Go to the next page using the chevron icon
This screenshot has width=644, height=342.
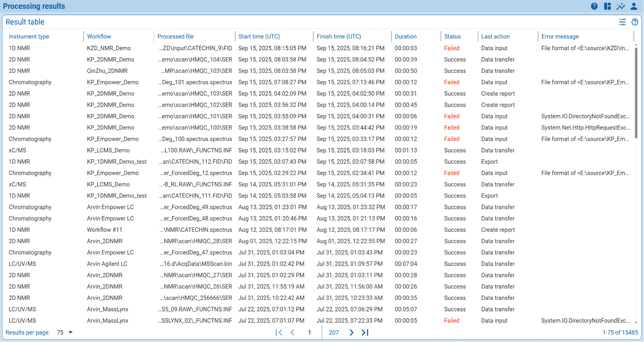pos(352,332)
